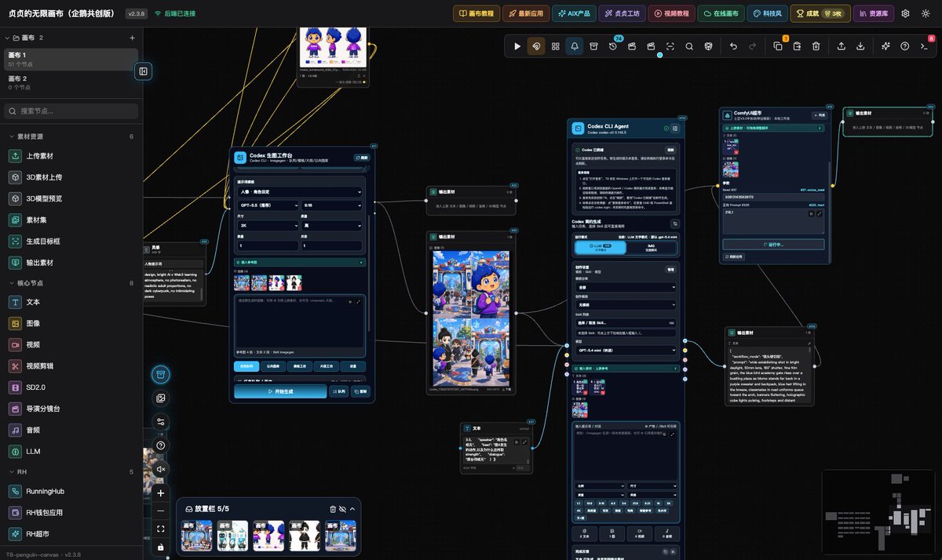Screen dimensions: 942x560
Task: Add a 3D模型预览 node
Action: (x=71, y=198)
